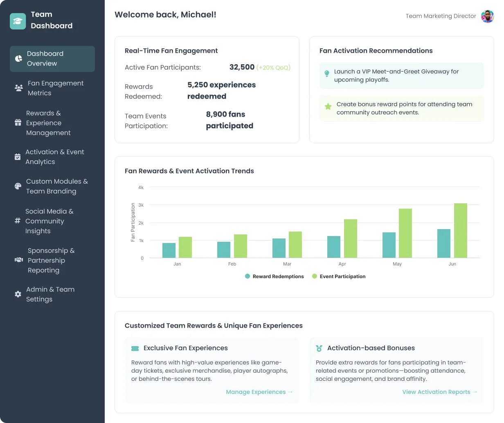The height and width of the screenshot is (423, 504).
Task: Click the trophy icon on Activation-based Bonuses
Action: coord(319,348)
